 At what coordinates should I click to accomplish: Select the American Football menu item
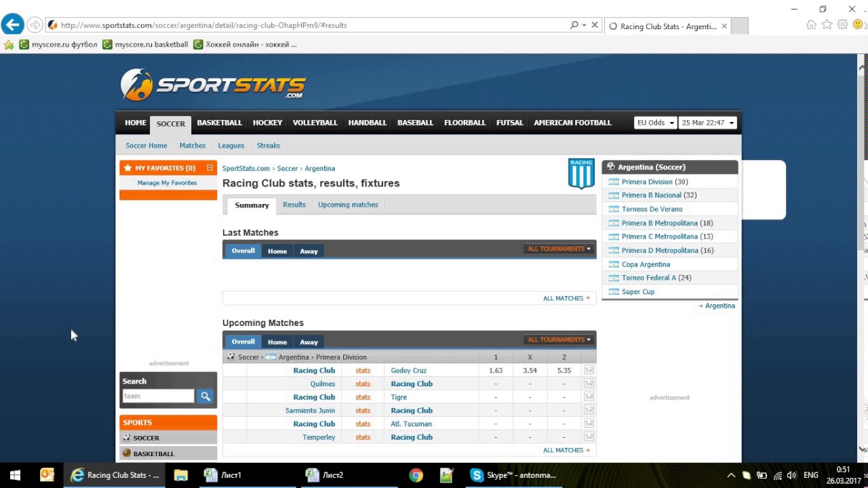tap(572, 123)
